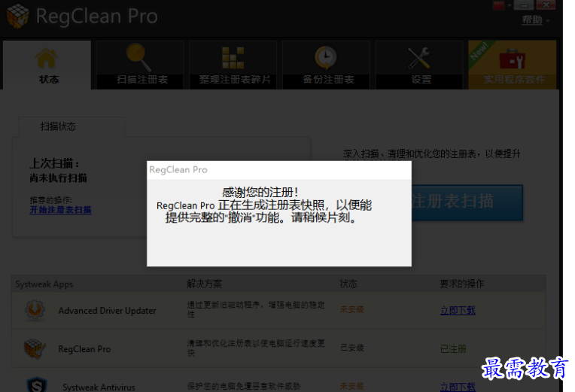Open the 实用程序套件 tab
The width and height of the screenshot is (575, 392).
(513, 65)
